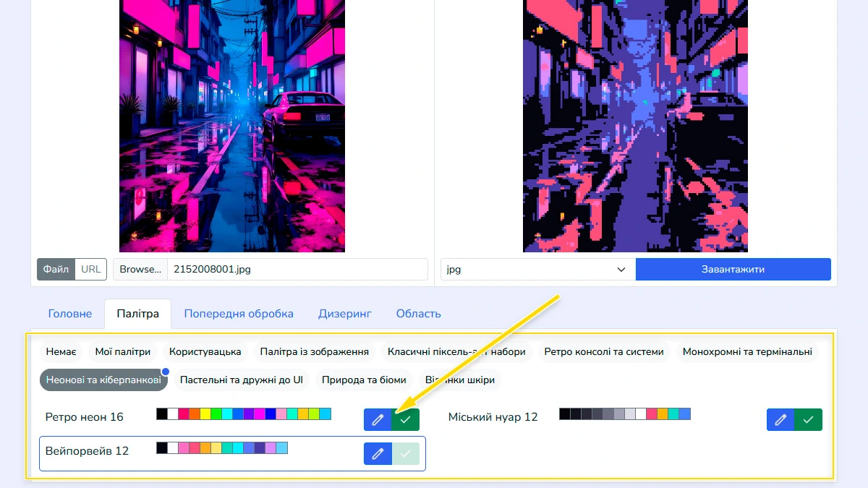Select the Немає palette category
The height and width of the screenshot is (488, 868).
[61, 352]
